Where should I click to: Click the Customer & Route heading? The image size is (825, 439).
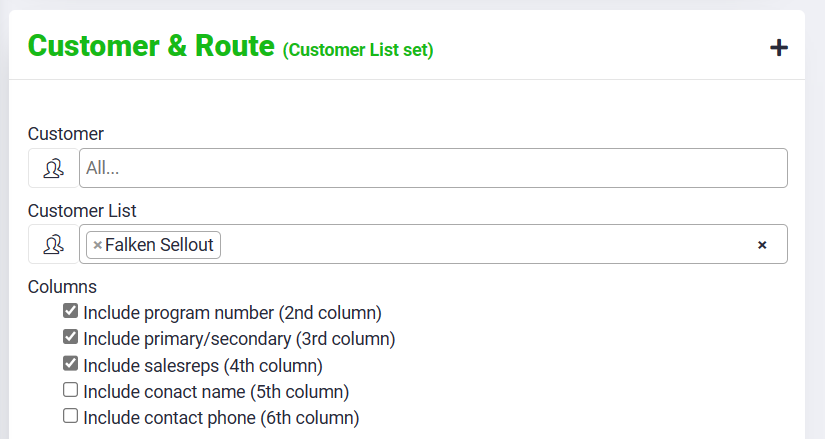pos(151,46)
